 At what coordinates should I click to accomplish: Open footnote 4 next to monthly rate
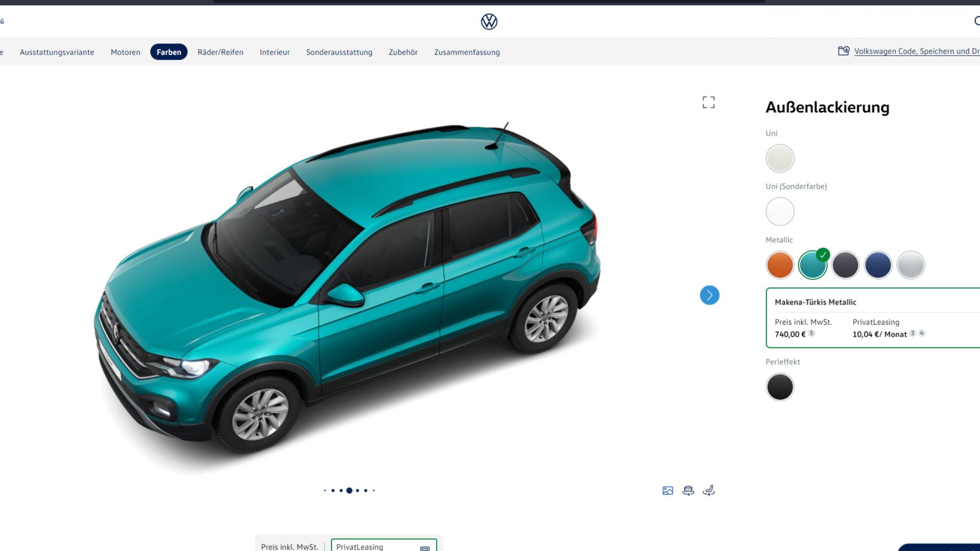coord(922,333)
